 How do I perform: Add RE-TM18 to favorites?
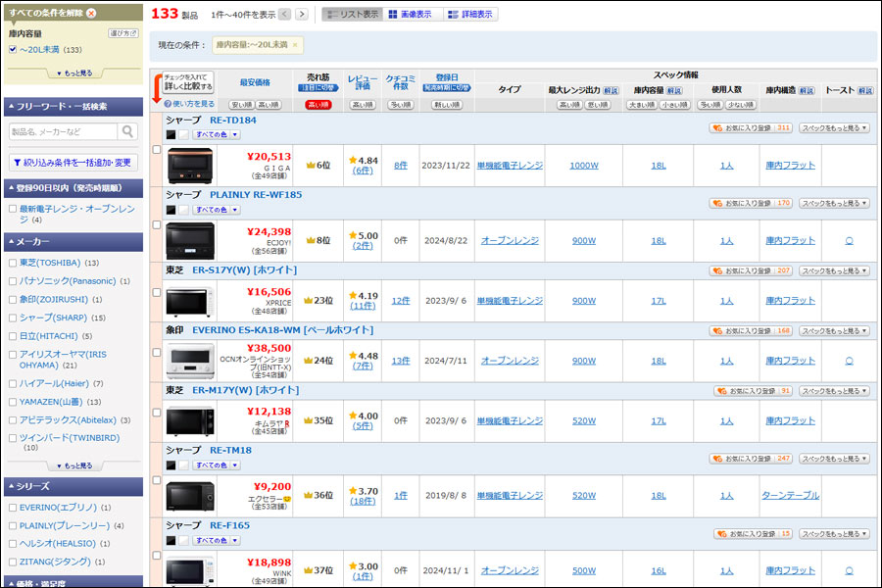pos(751,459)
